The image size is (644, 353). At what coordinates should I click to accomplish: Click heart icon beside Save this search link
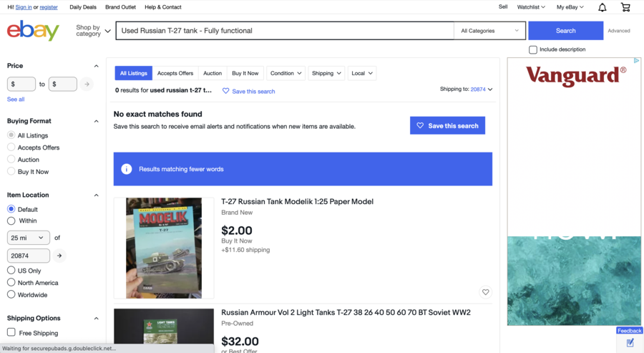[x=225, y=91]
